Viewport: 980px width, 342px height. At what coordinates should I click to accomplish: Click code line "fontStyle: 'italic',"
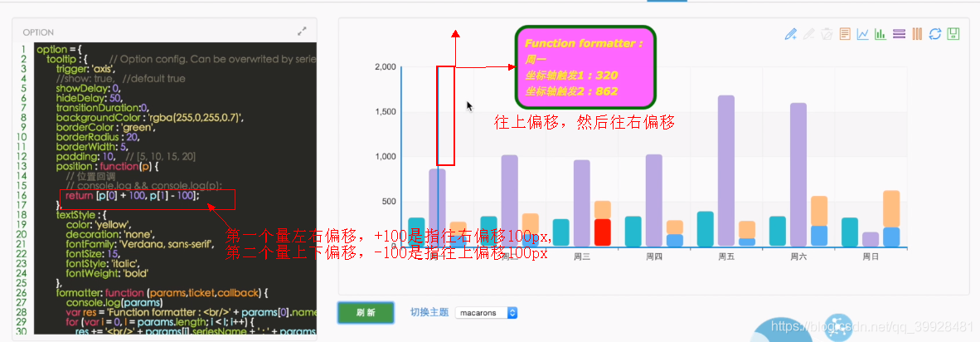pos(103,264)
